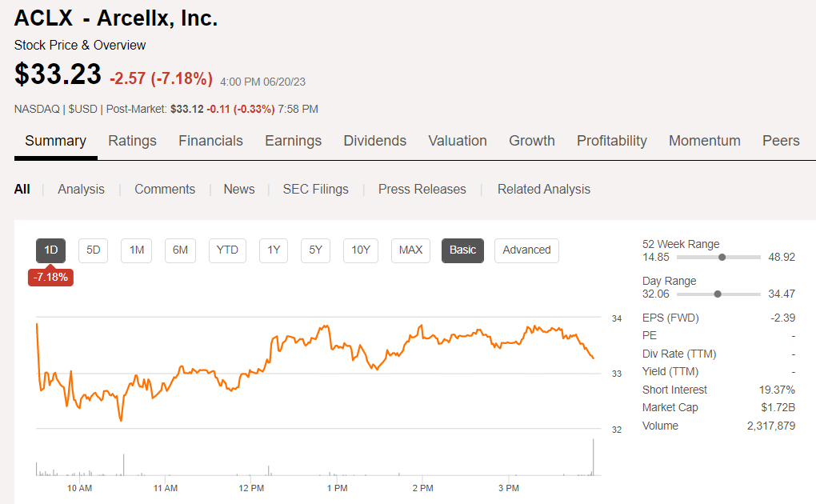Click the closing volume spike bar
The image size is (816, 504).
[x=594, y=458]
